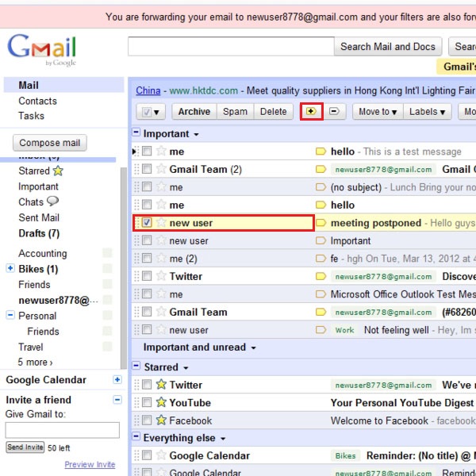
Task: Go to the Sent Mail folder
Action: 39,217
